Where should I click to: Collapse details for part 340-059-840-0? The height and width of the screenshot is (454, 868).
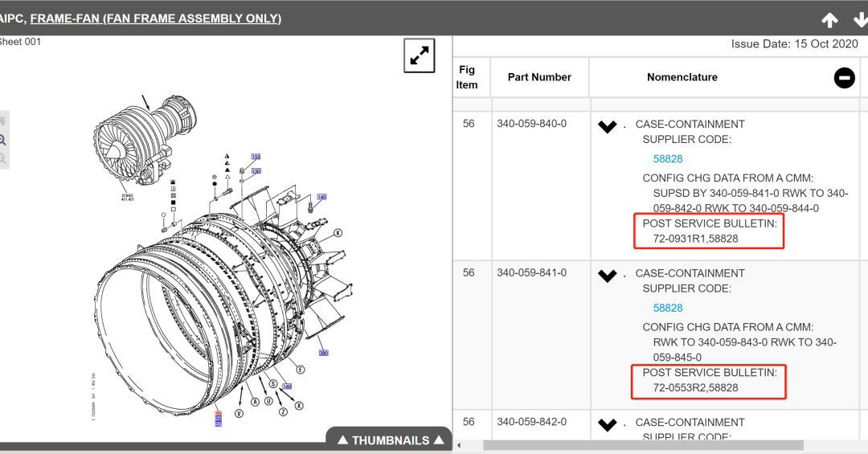coord(608,127)
